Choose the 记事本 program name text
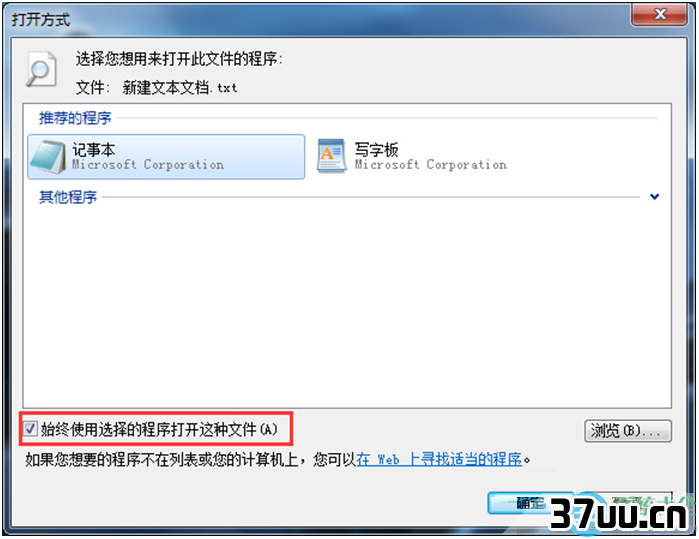The height and width of the screenshot is (539, 699). click(94, 149)
